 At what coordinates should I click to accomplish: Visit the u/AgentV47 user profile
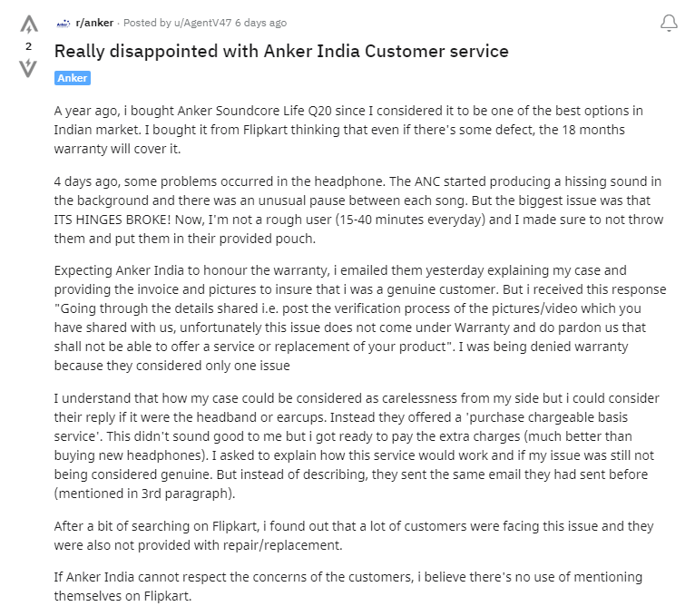tap(202, 23)
